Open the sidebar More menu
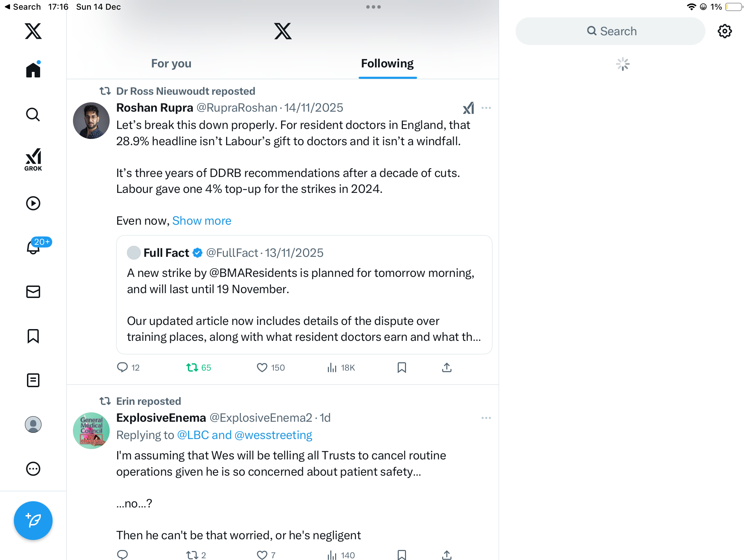The width and height of the screenshot is (747, 560). [33, 469]
